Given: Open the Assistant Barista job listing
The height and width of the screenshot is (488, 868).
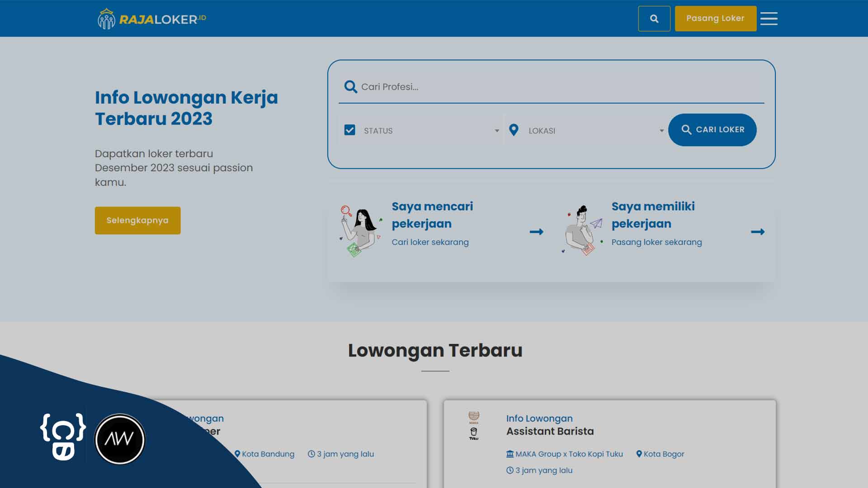Looking at the screenshot, I should click(x=550, y=431).
